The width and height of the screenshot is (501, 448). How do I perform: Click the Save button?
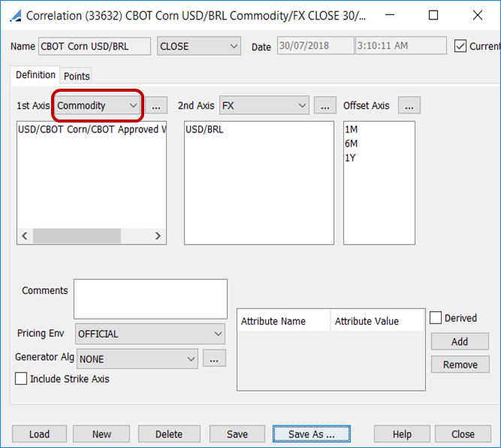(237, 434)
